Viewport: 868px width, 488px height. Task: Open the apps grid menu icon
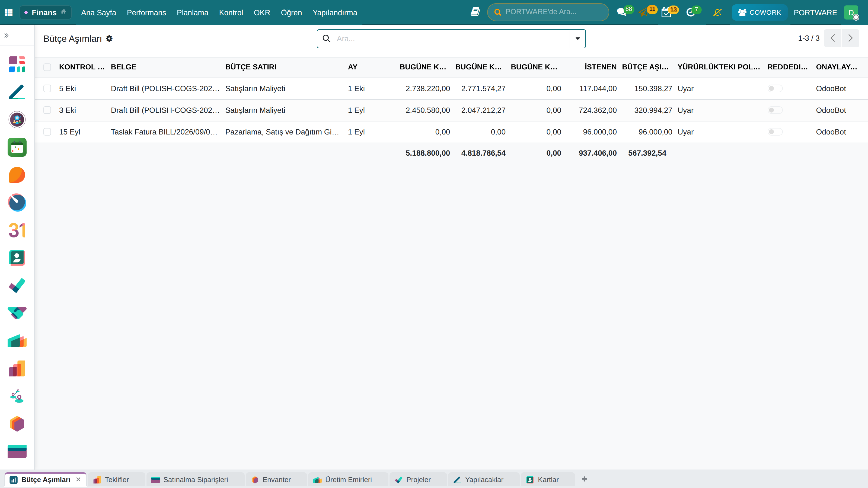(9, 12)
